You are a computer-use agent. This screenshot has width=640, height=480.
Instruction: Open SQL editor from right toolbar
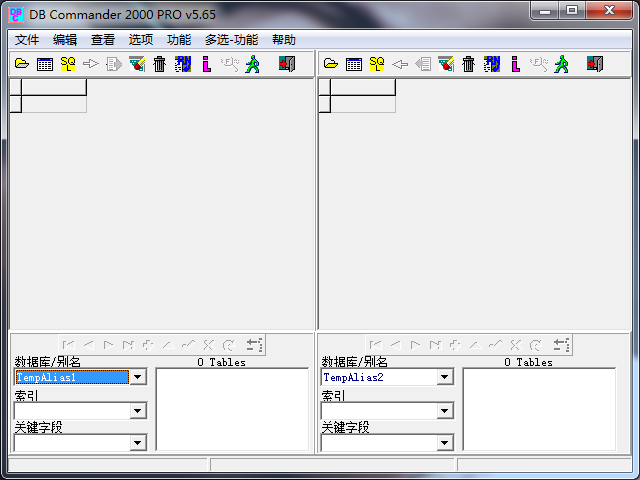(x=377, y=64)
